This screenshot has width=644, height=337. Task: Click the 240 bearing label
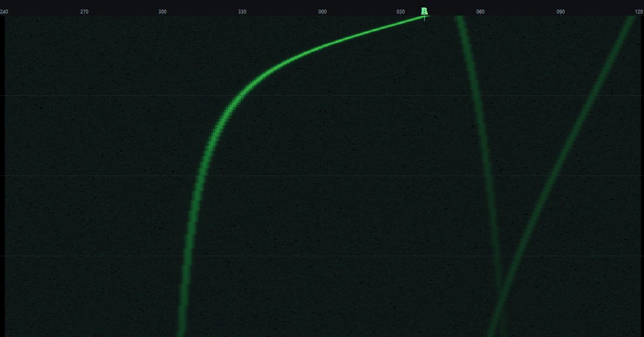pyautogui.click(x=4, y=12)
